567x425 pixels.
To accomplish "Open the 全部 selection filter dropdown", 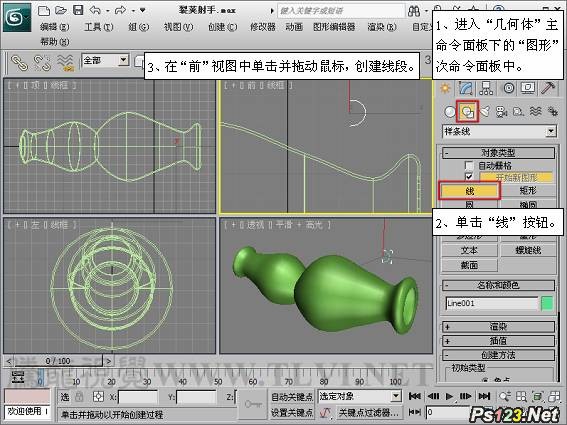I will [106, 60].
